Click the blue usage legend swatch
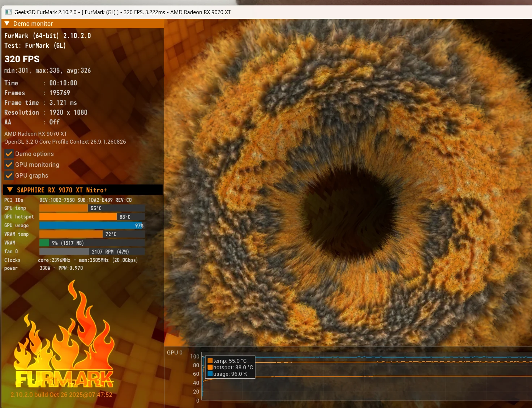 coord(210,374)
